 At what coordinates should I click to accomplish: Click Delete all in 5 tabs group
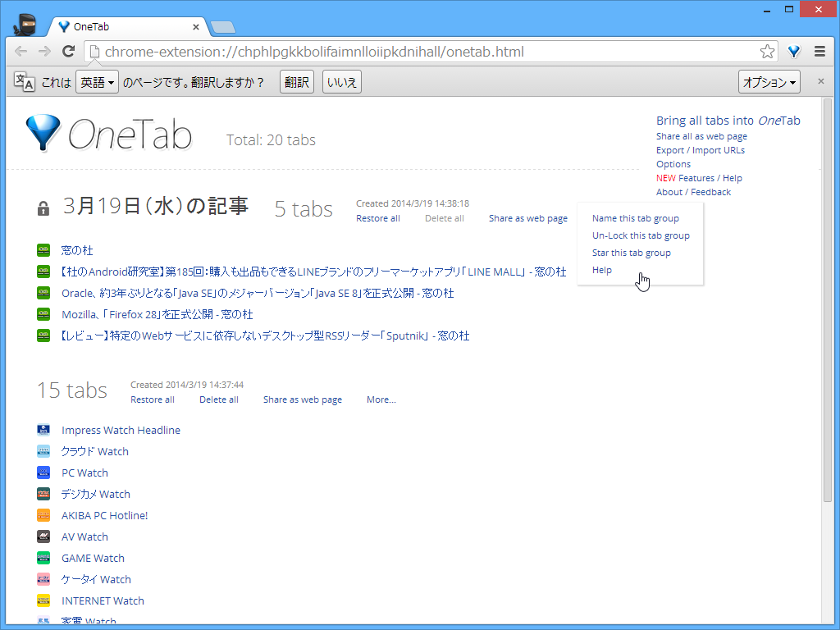(444, 218)
